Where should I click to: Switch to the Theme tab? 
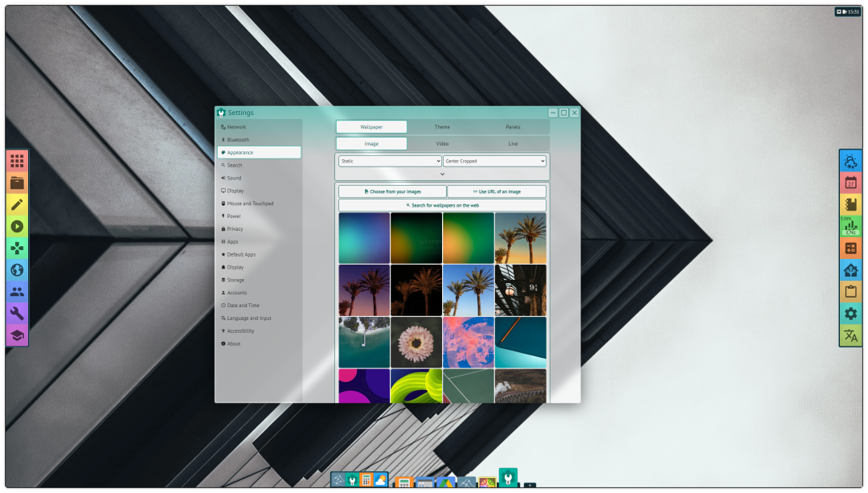(442, 127)
